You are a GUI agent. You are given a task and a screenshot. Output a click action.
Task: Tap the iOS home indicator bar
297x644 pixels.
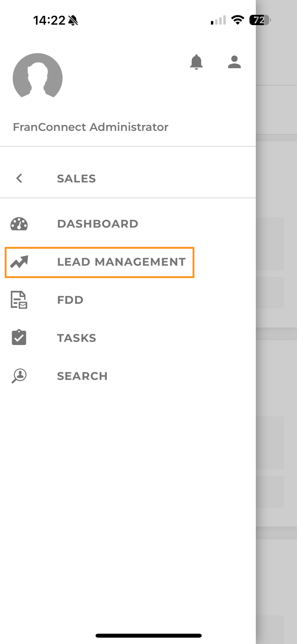[x=149, y=636]
